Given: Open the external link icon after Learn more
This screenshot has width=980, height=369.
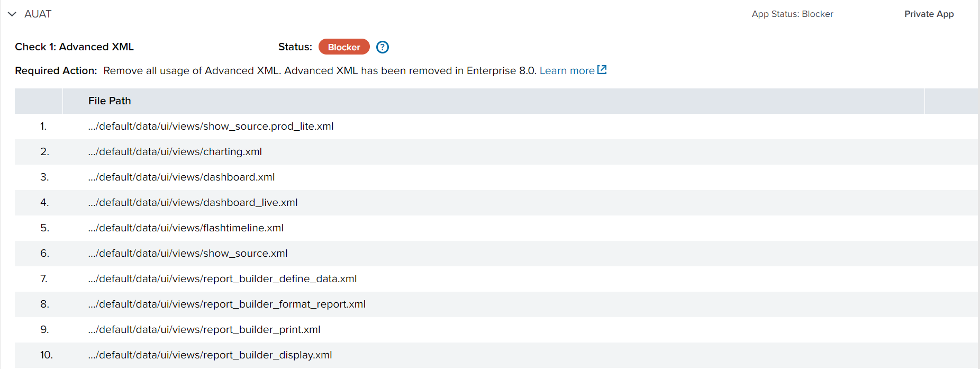Looking at the screenshot, I should click(602, 70).
